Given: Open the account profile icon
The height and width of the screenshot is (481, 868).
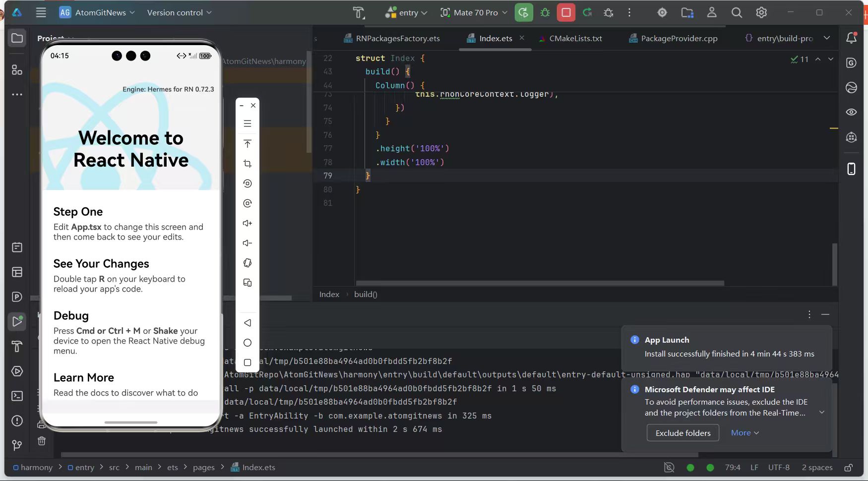Looking at the screenshot, I should click(712, 12).
